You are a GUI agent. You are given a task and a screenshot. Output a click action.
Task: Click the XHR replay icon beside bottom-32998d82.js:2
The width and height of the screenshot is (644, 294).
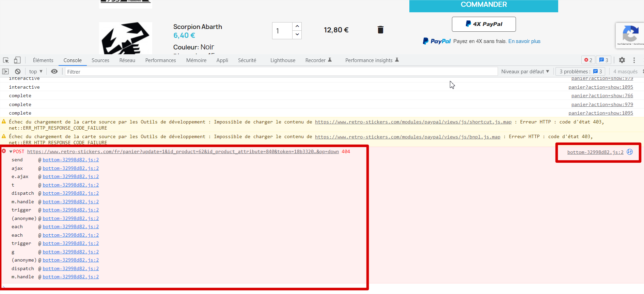[x=630, y=152]
